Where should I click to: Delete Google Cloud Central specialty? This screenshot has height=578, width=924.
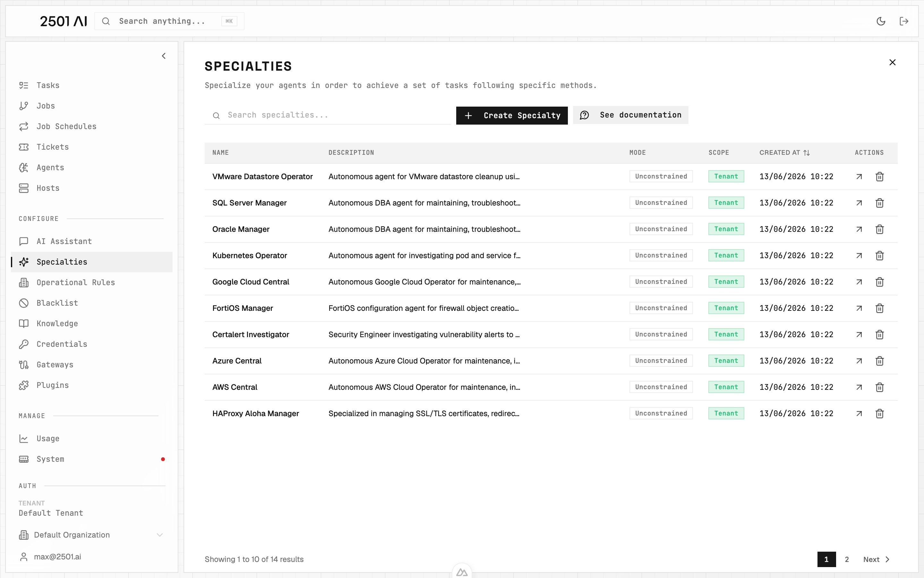coord(880,282)
